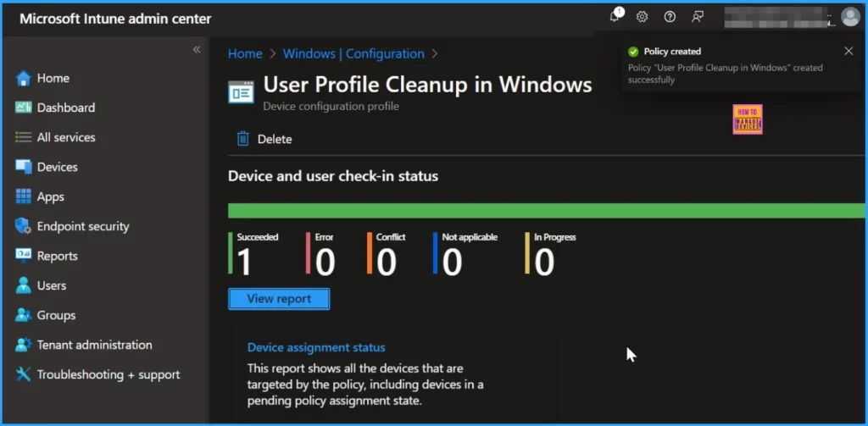
Task: Click the Home breadcrumb link
Action: tap(245, 53)
